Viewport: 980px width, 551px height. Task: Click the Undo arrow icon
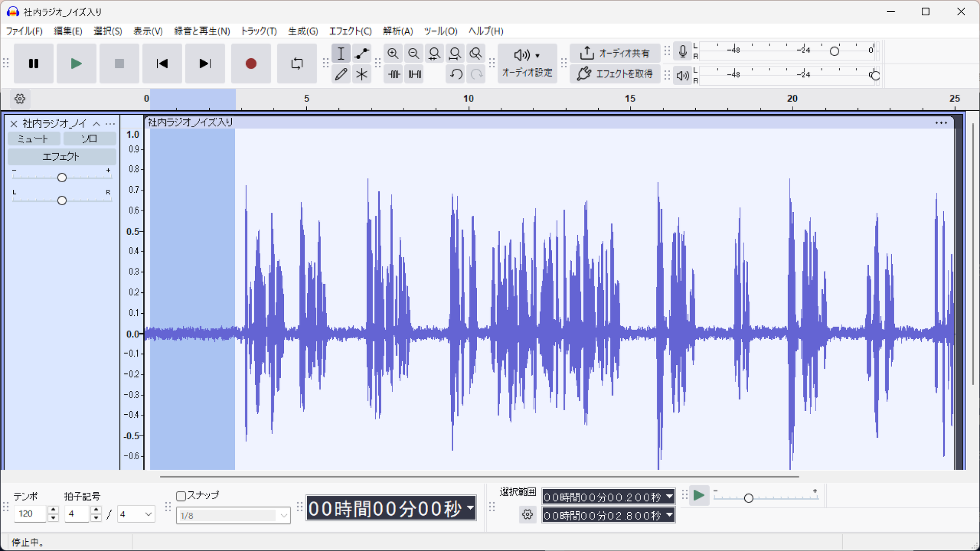pos(456,74)
